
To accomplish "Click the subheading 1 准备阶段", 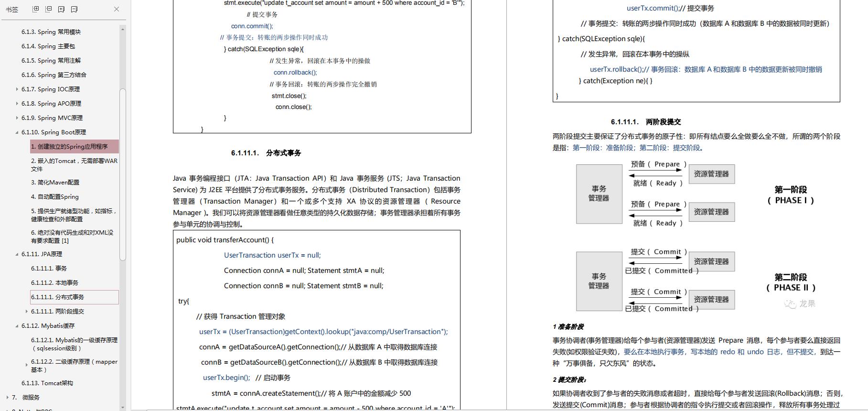I will click(x=568, y=327).
